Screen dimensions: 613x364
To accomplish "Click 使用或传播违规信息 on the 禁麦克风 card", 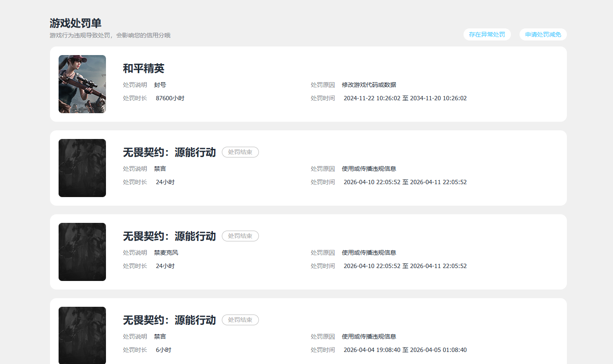I will pyautogui.click(x=369, y=253).
